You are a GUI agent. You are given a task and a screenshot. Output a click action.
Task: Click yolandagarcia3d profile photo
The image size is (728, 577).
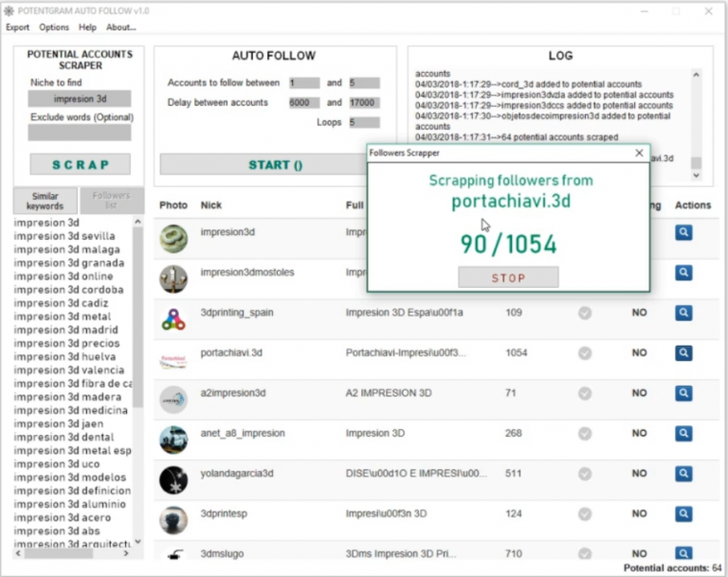[173, 480]
